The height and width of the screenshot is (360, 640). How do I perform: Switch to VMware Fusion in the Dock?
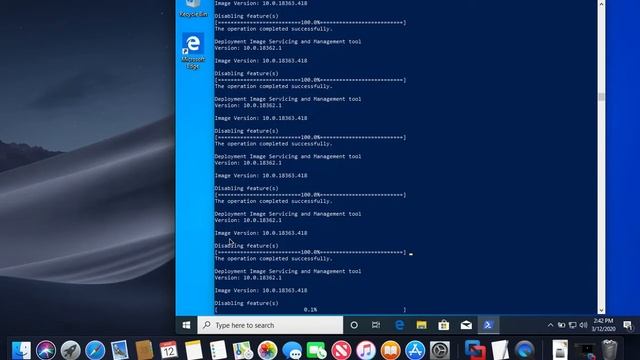coord(475,350)
